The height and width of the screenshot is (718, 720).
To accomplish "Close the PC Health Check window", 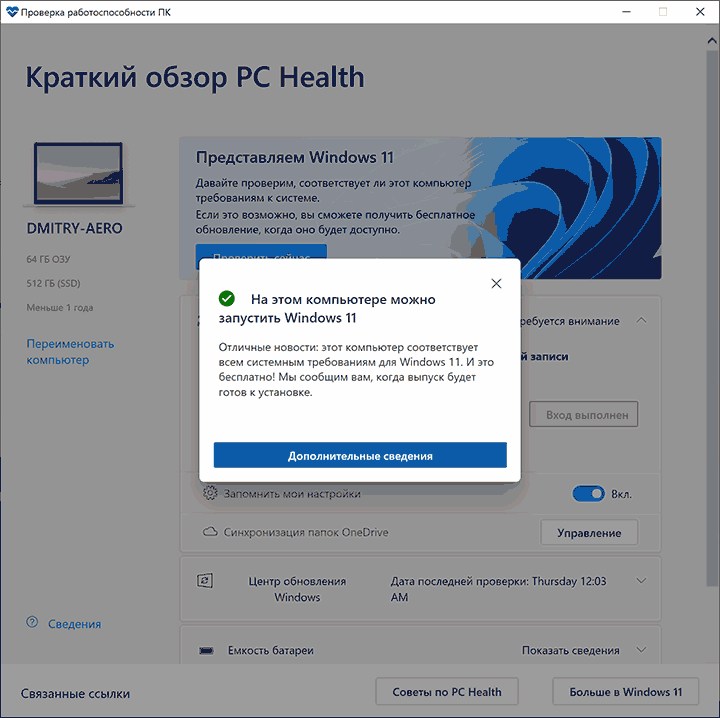I will tap(700, 11).
